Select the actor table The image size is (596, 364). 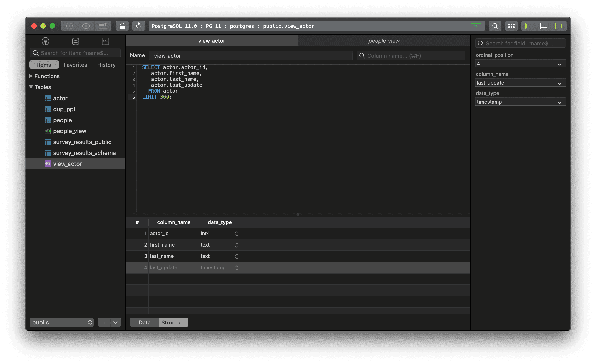75,98
